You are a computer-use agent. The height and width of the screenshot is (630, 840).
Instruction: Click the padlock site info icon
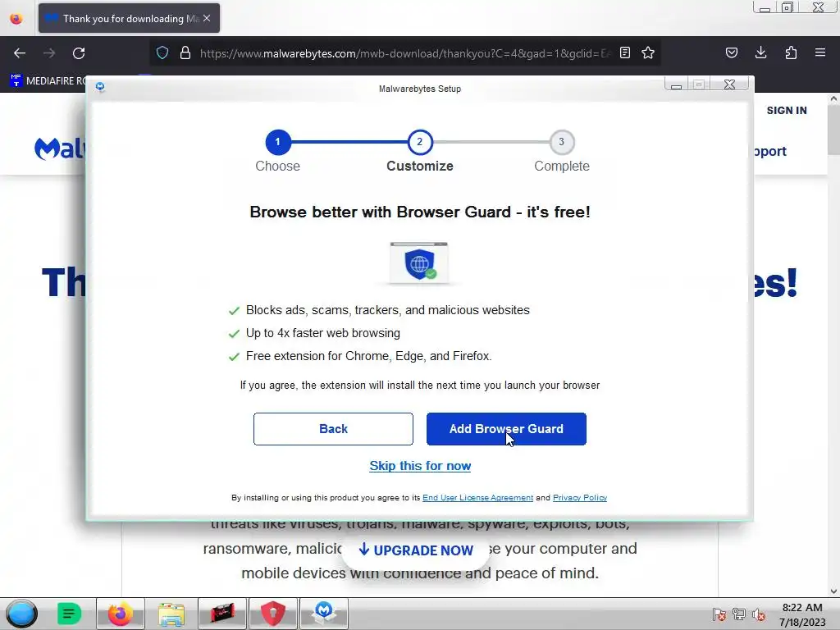click(x=185, y=52)
